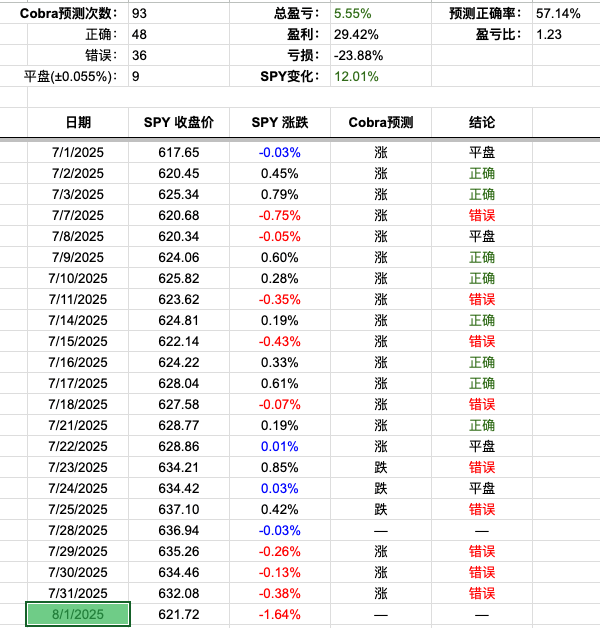Select closing price 637.10
The height and width of the screenshot is (628, 600).
tap(179, 509)
